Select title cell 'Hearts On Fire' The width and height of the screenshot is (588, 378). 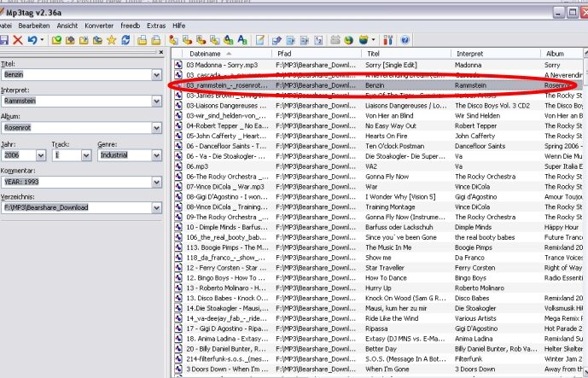[x=387, y=136]
